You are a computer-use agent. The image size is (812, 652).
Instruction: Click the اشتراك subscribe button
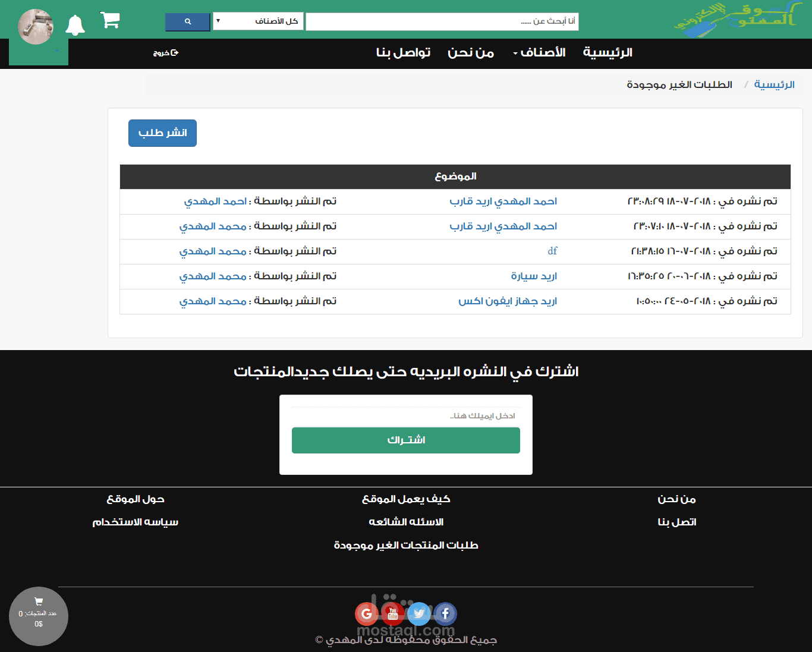(x=406, y=440)
